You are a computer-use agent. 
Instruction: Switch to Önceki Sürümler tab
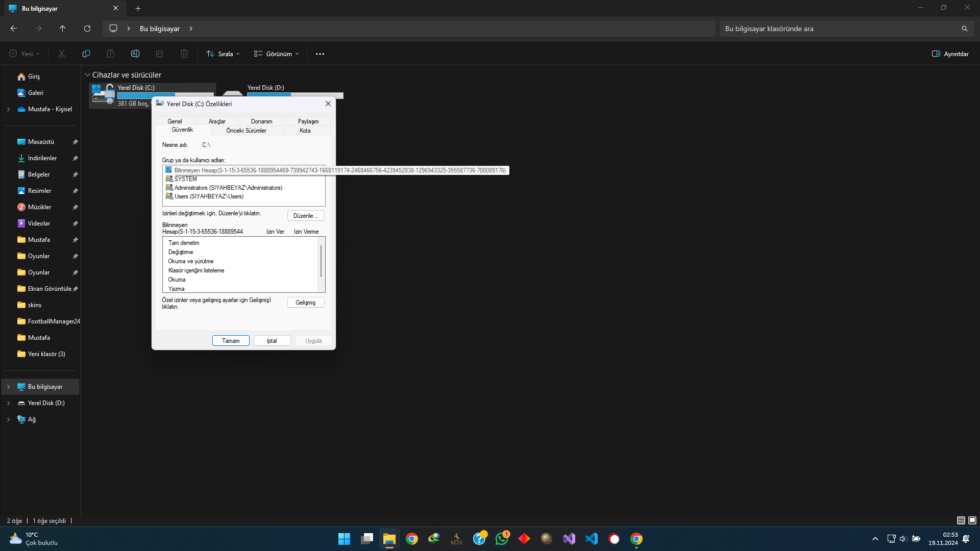[x=247, y=131]
